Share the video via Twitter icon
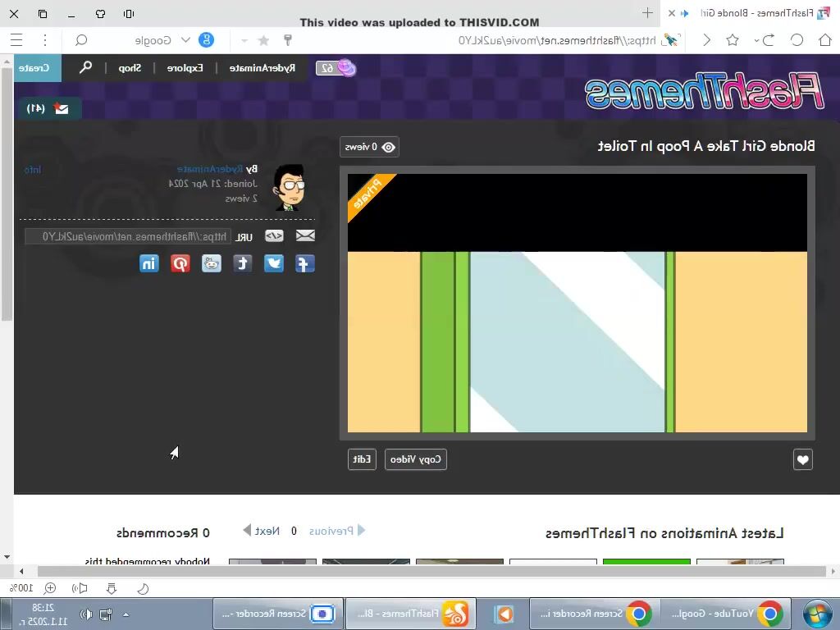Viewport: 840px width, 630px height. [x=274, y=263]
